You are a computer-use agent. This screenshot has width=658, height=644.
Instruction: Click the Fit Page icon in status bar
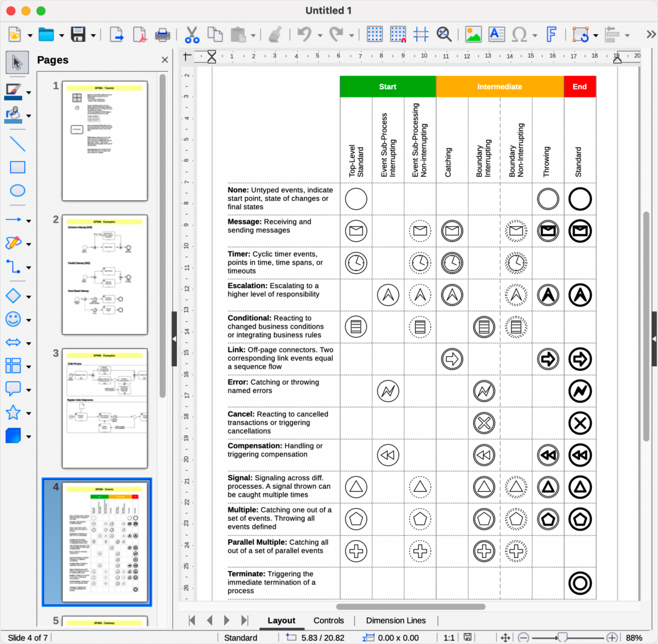(x=505, y=638)
